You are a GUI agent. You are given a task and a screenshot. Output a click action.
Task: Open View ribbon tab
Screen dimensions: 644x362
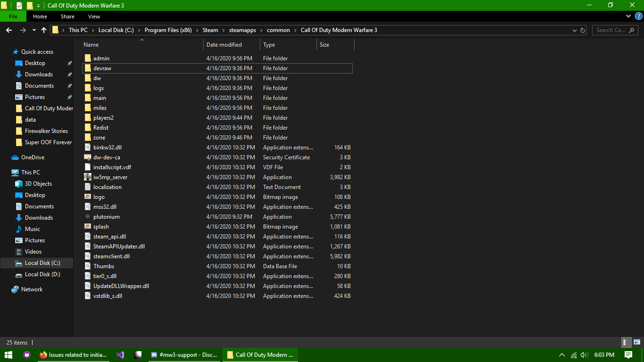tap(94, 16)
